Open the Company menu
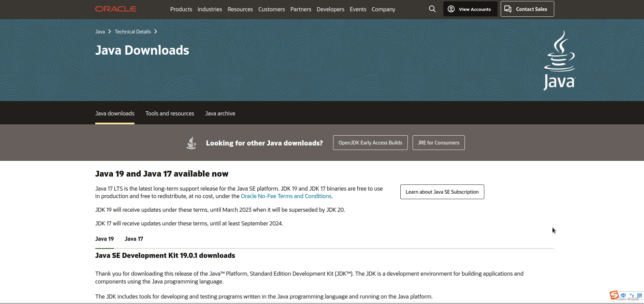 tap(383, 9)
